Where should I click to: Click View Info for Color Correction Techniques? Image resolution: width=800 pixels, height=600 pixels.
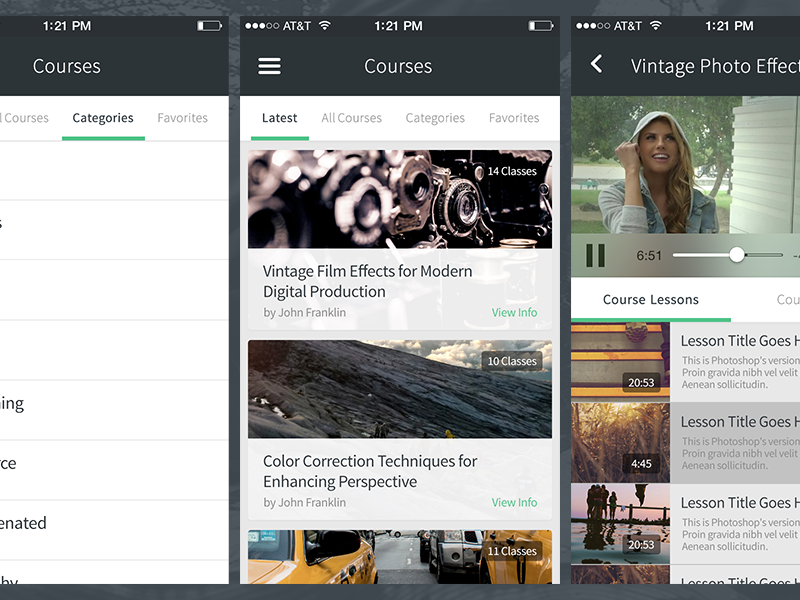[x=514, y=503]
